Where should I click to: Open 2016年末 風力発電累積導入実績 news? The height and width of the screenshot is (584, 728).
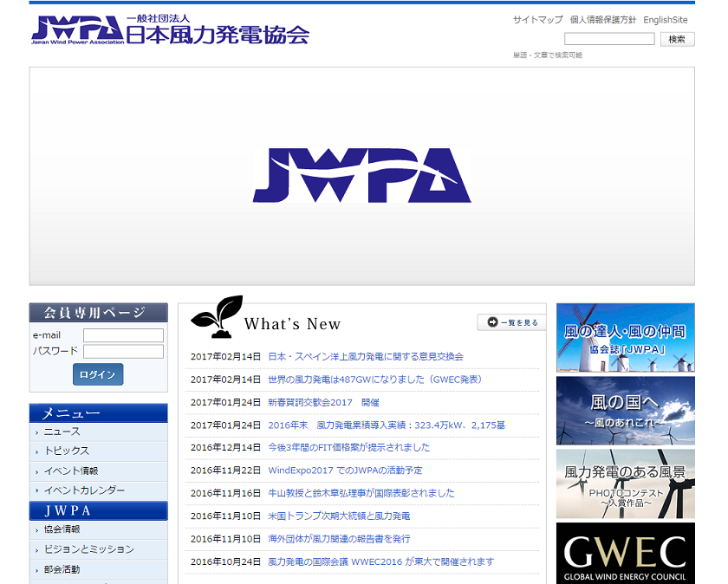(387, 425)
